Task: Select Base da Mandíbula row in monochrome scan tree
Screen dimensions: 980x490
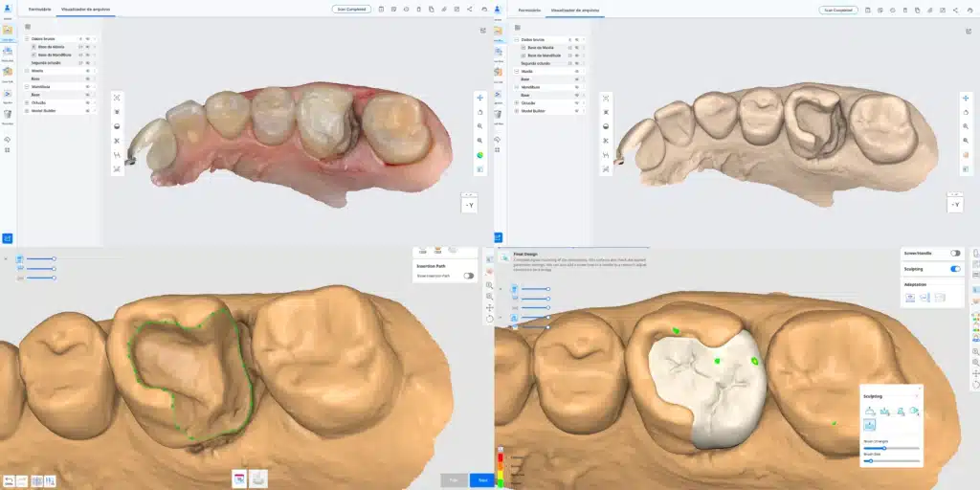Action: click(x=550, y=56)
